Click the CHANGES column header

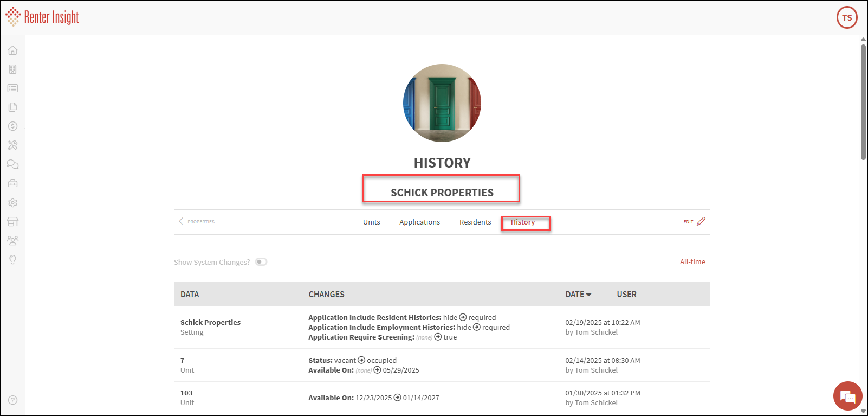326,295
